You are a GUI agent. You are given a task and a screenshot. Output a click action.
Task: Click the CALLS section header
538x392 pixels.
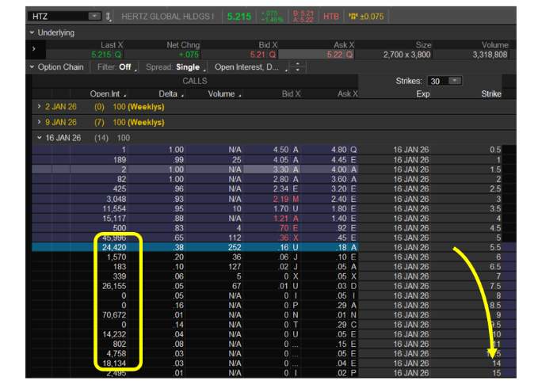[195, 81]
